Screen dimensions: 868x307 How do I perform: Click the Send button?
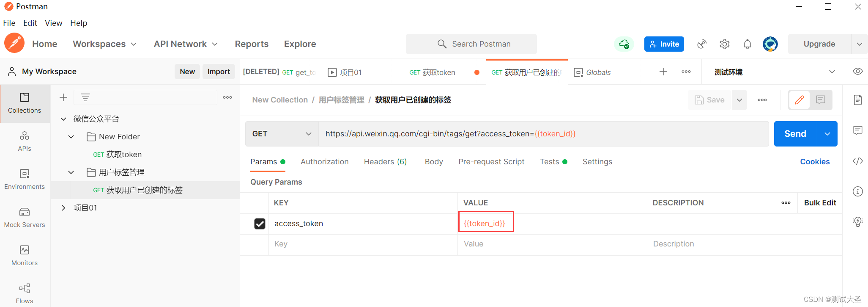(x=795, y=134)
